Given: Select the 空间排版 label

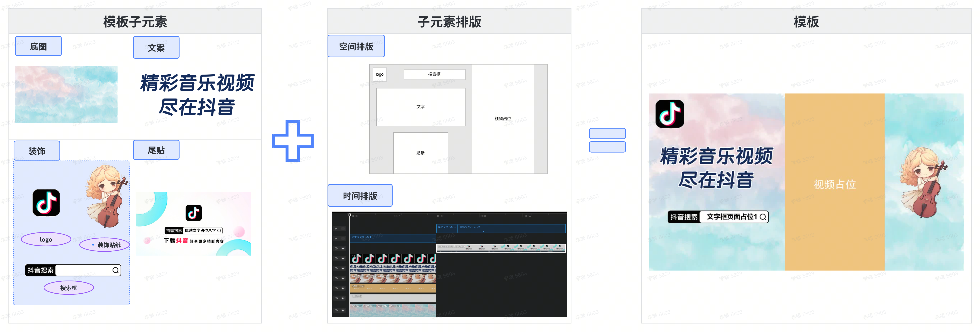Looking at the screenshot, I should [356, 46].
